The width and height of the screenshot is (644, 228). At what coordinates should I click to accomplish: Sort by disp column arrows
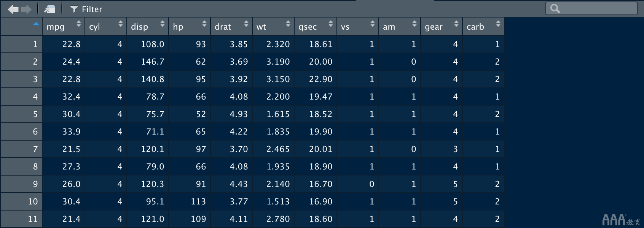point(163,24)
